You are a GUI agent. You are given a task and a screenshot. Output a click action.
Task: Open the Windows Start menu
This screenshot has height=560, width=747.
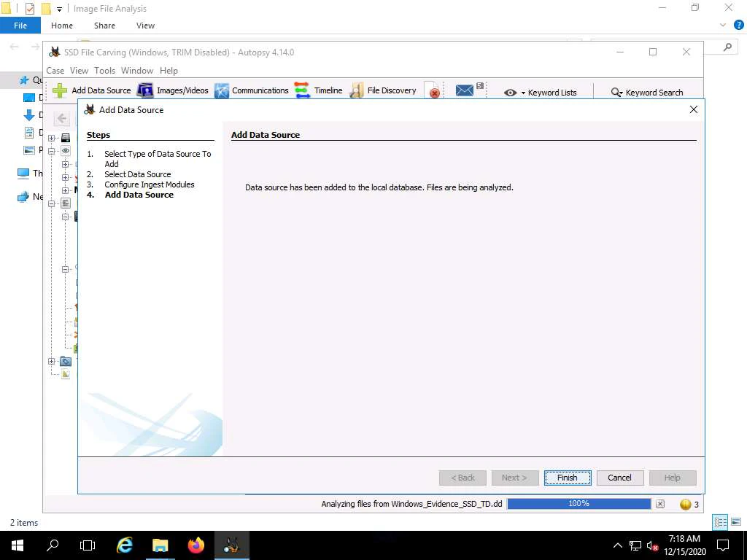pyautogui.click(x=18, y=545)
